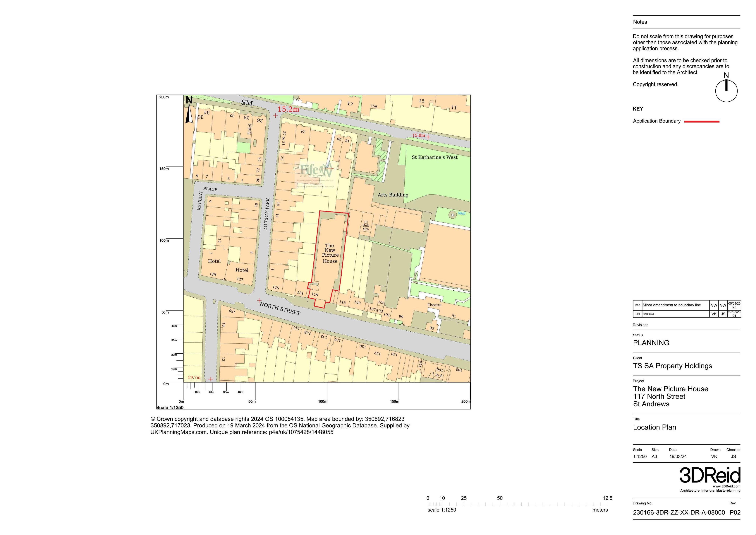Click the 'Theatre' label on the map
Image resolution: width=756 pixels, height=535 pixels.
[434, 305]
